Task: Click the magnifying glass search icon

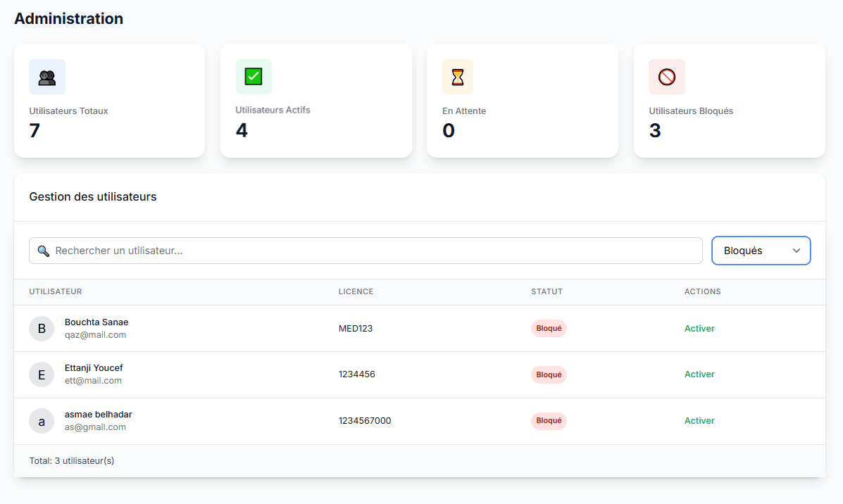Action: pos(43,251)
